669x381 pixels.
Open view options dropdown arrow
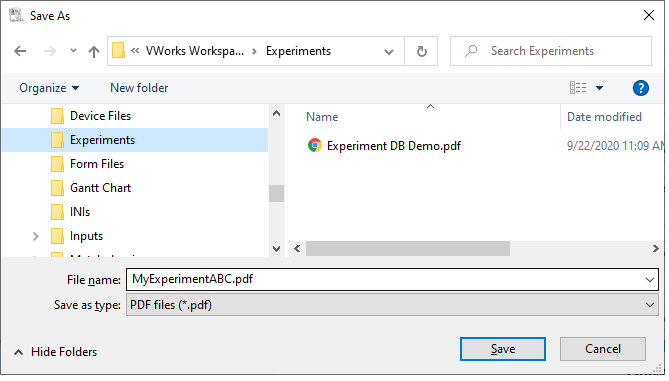coord(599,88)
